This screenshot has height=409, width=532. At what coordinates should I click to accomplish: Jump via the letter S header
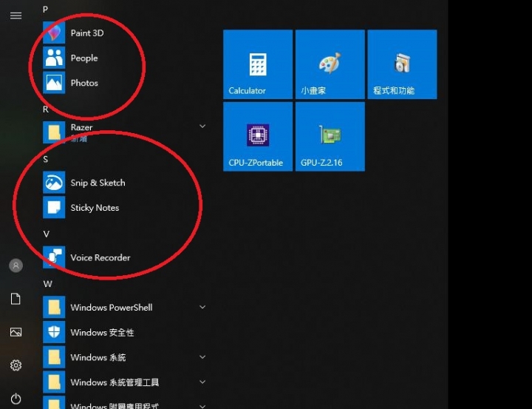click(46, 159)
